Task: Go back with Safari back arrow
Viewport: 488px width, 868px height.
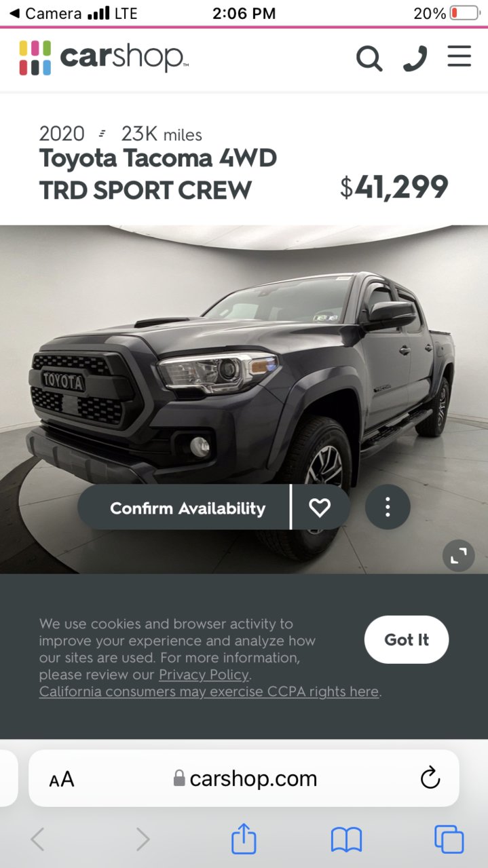Action: [x=38, y=839]
